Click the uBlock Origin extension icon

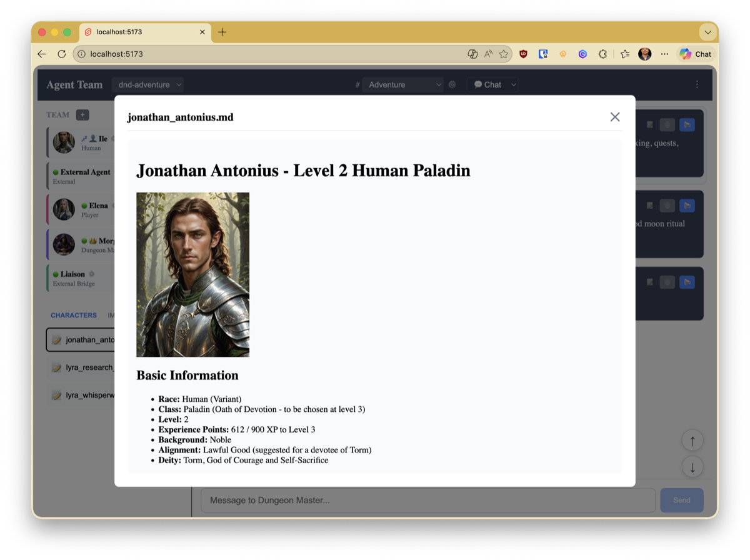523,54
